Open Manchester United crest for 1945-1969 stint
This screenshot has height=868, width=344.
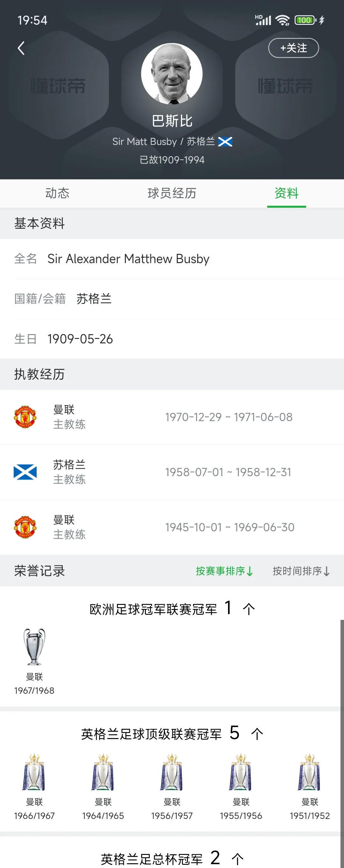click(x=25, y=527)
